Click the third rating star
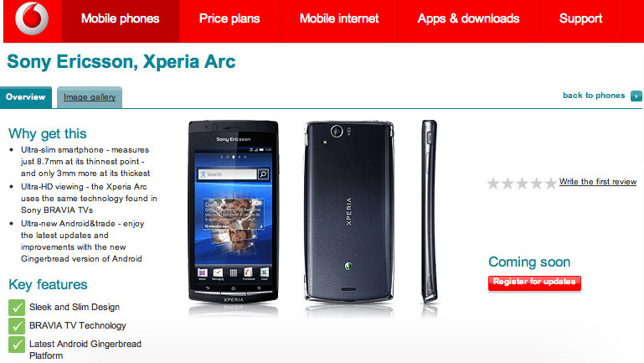 pyautogui.click(x=522, y=183)
